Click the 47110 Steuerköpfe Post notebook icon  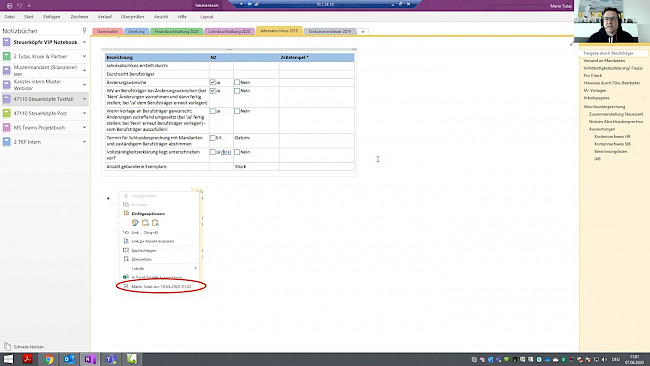(6, 113)
